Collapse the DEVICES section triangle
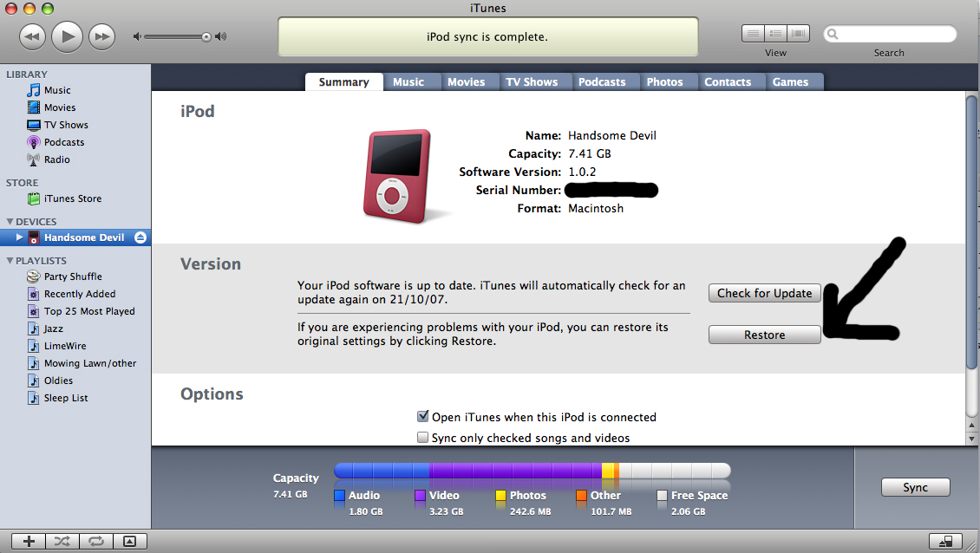 10,221
